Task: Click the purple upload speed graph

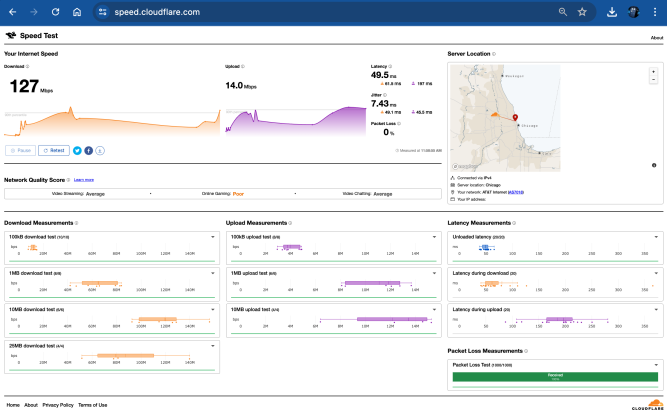Action: [x=296, y=121]
